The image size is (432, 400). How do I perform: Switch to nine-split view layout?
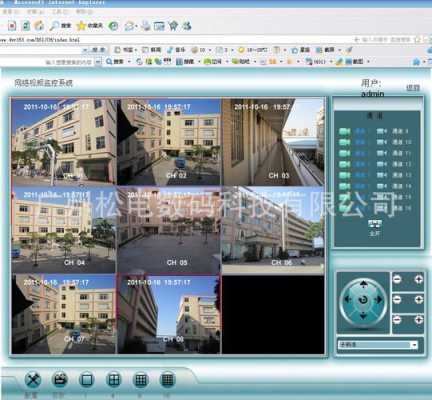pos(140,380)
